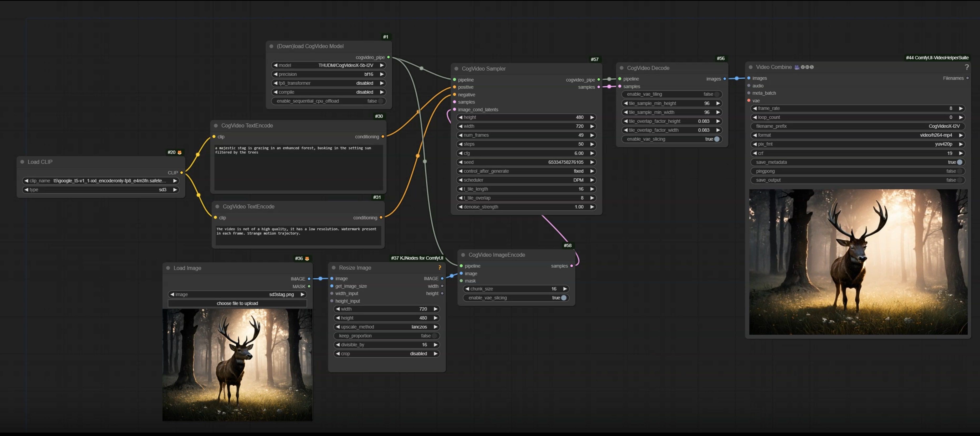The width and height of the screenshot is (980, 436).
Task: Open the model dropdown THUDM/CogVideoX-5b-I2V
Action: pos(329,65)
